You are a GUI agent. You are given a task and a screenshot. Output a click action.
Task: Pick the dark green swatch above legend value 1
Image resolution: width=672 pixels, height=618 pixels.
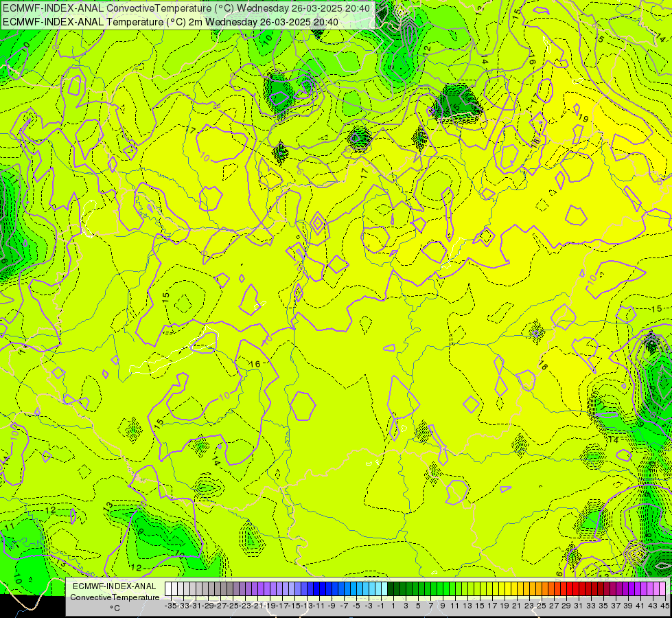pyautogui.click(x=391, y=588)
